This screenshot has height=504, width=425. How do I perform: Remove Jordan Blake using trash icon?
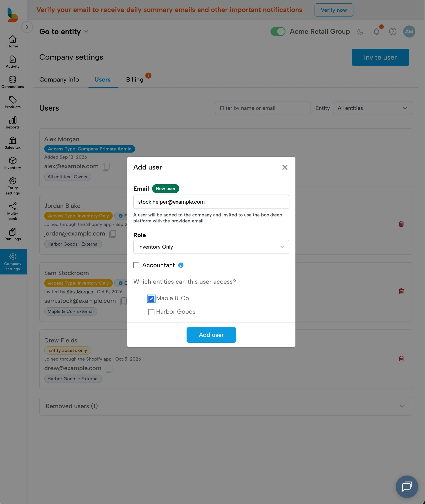click(x=401, y=224)
